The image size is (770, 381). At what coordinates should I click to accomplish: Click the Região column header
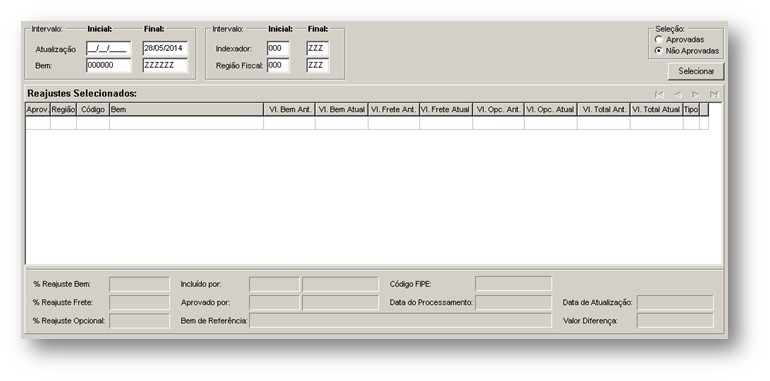coord(63,109)
